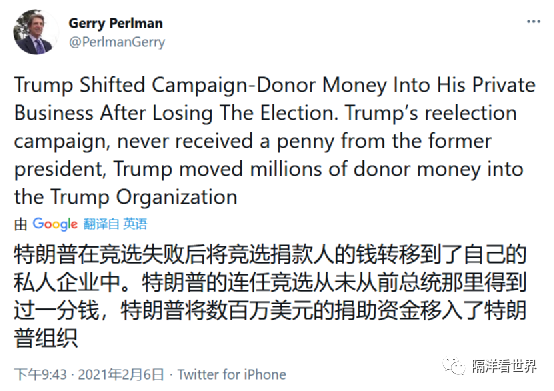Click the WeChat watermark icon
Screen dimensions: 554x391
coord(454,366)
